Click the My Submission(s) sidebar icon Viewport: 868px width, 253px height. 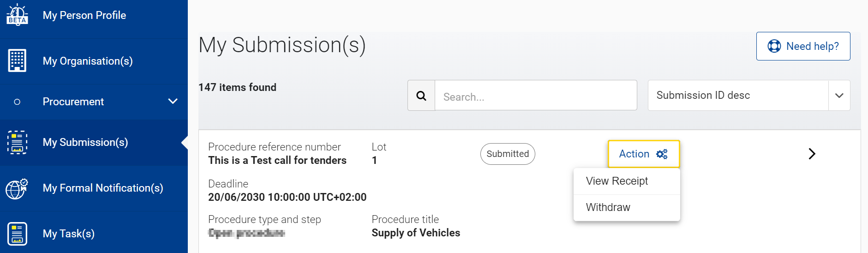pyautogui.click(x=17, y=142)
